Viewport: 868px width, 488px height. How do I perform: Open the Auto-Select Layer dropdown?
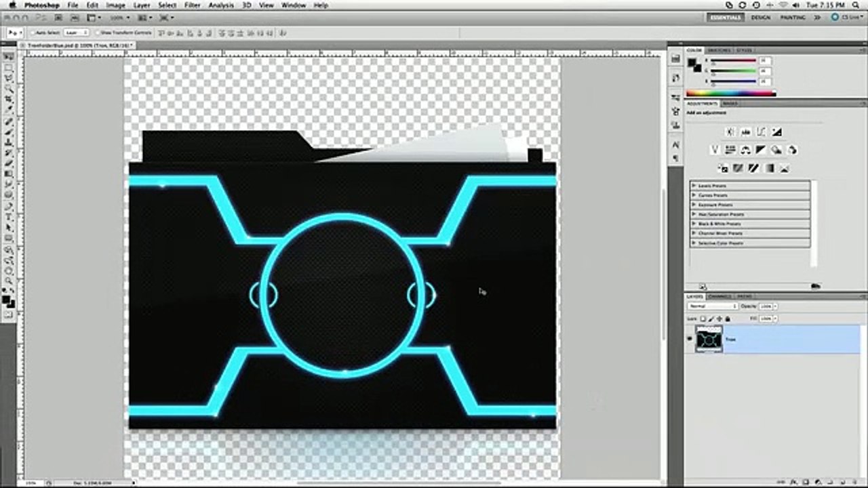click(x=76, y=33)
